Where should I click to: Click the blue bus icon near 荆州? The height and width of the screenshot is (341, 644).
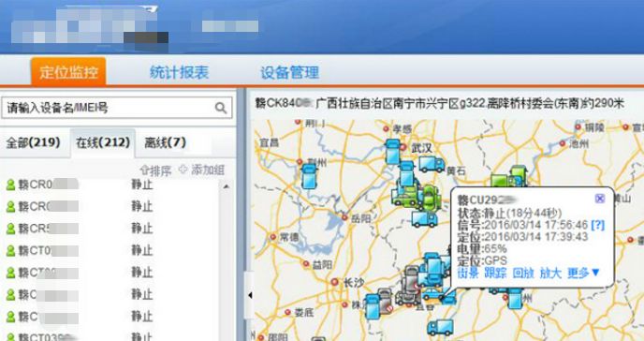click(309, 176)
